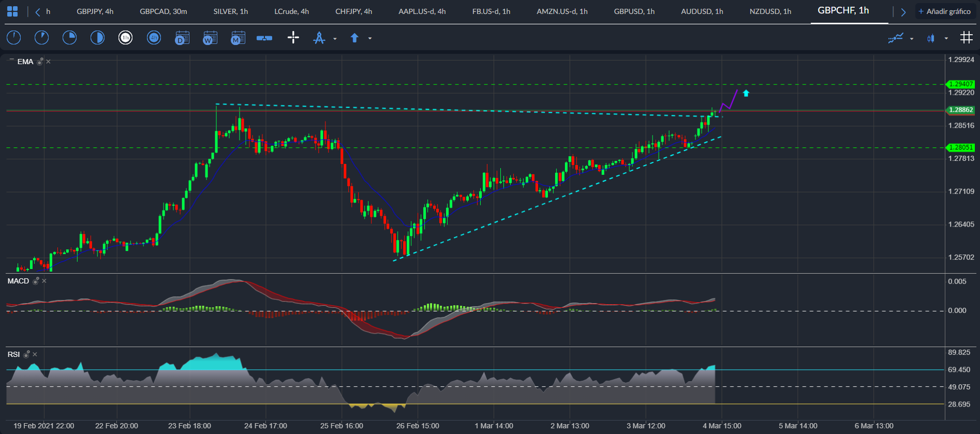Open the GBPUSD, 1h tab
Image resolution: width=980 pixels, height=434 pixels.
coord(634,11)
